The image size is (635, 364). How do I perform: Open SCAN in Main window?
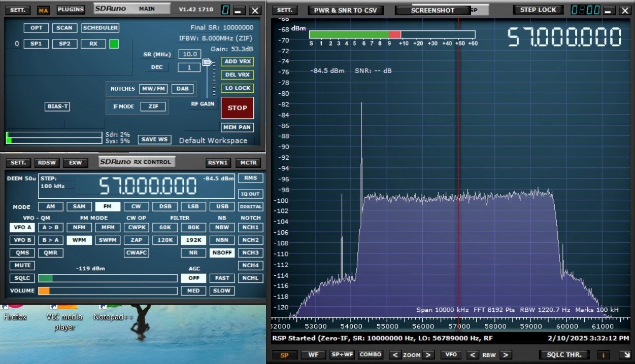point(64,28)
